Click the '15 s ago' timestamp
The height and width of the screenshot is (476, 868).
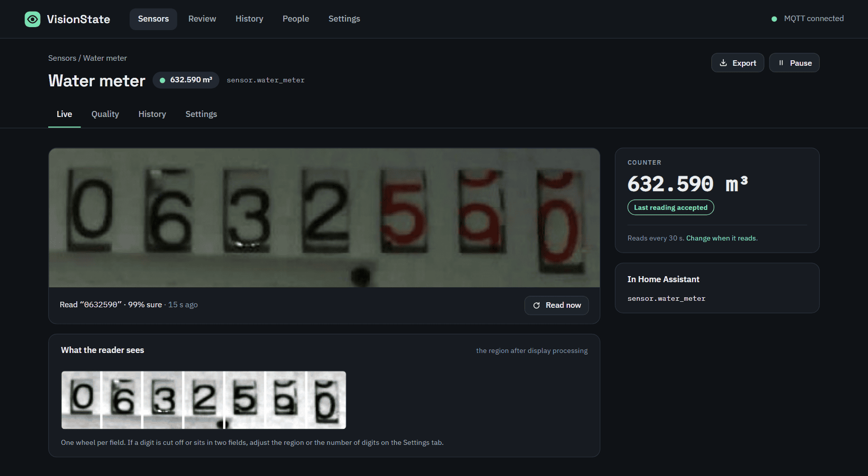183,305
